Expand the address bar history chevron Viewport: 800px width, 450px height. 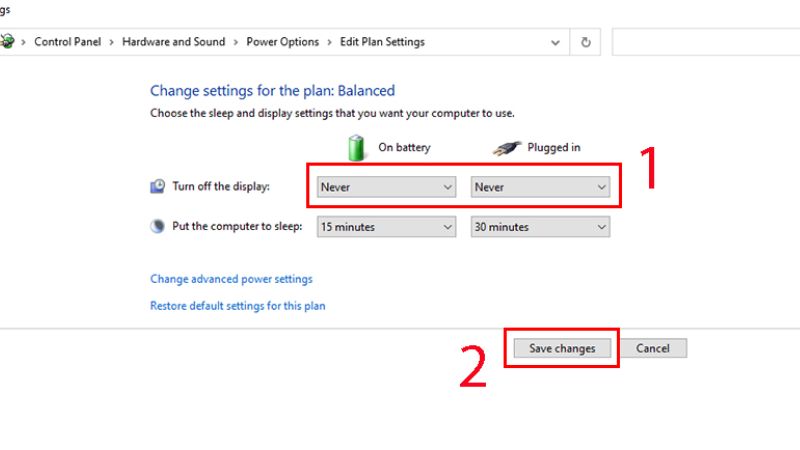pos(556,42)
